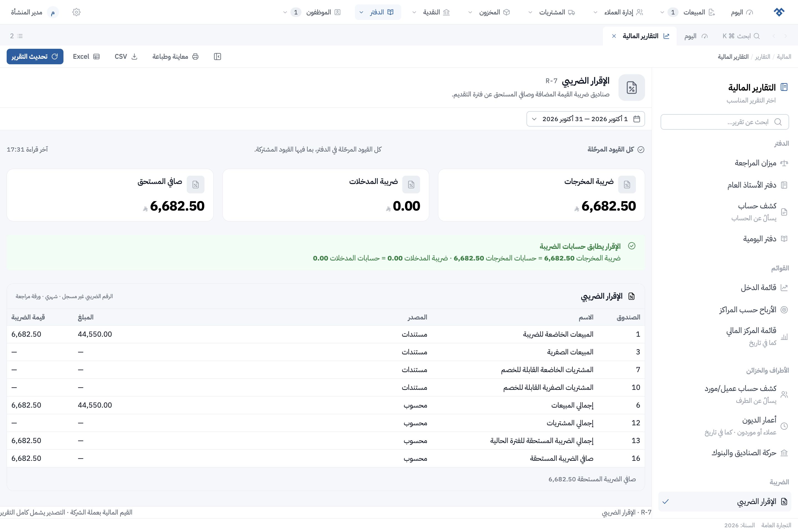Click the chart icon for قائمة الدخل
Image resolution: width=798 pixels, height=532 pixels.
(784, 288)
